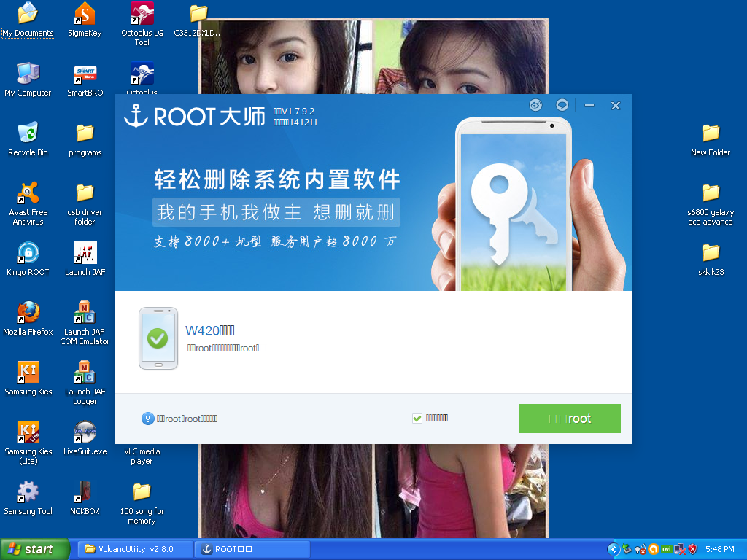Toggle the green checkbox beside root button
This screenshot has width=747, height=560.
point(417,419)
